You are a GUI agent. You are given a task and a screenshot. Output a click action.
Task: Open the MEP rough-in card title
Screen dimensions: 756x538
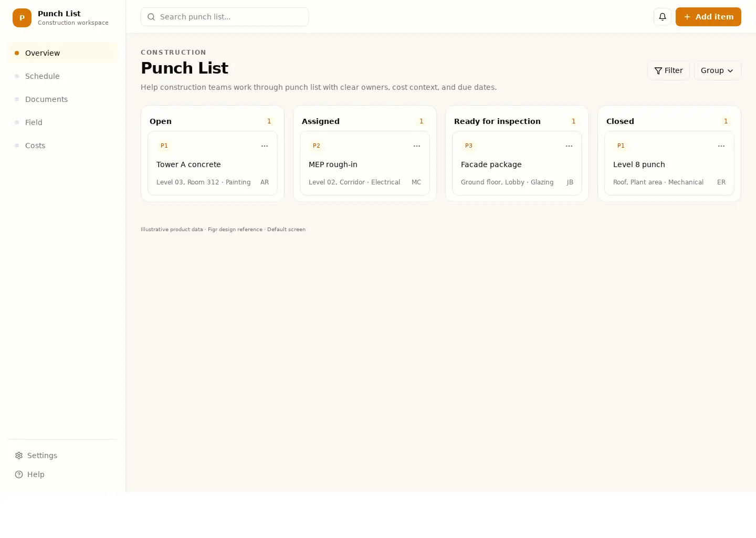click(x=333, y=164)
